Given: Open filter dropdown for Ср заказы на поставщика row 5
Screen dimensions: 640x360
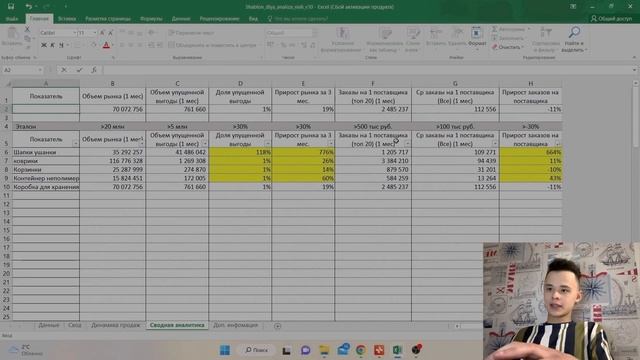Looking at the screenshot, I should coord(495,144).
